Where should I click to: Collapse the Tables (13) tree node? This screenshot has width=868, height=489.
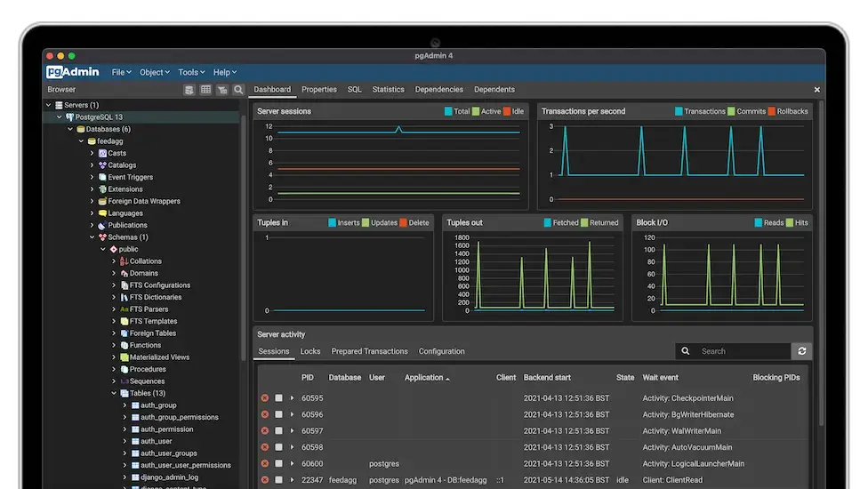(114, 393)
